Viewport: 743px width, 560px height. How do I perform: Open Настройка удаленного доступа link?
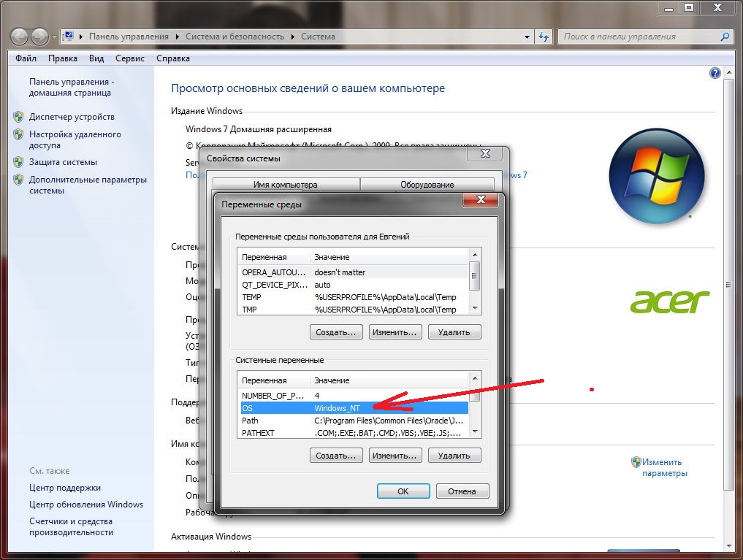coord(75,139)
